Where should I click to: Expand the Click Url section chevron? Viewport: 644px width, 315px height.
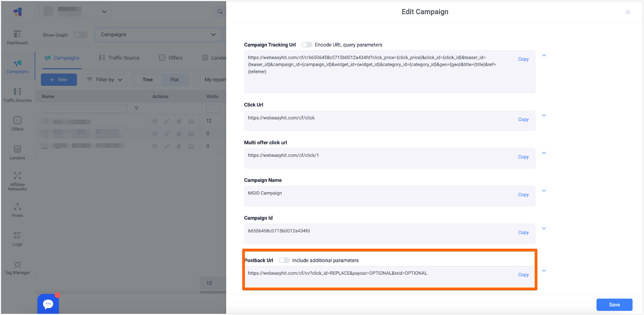[544, 115]
